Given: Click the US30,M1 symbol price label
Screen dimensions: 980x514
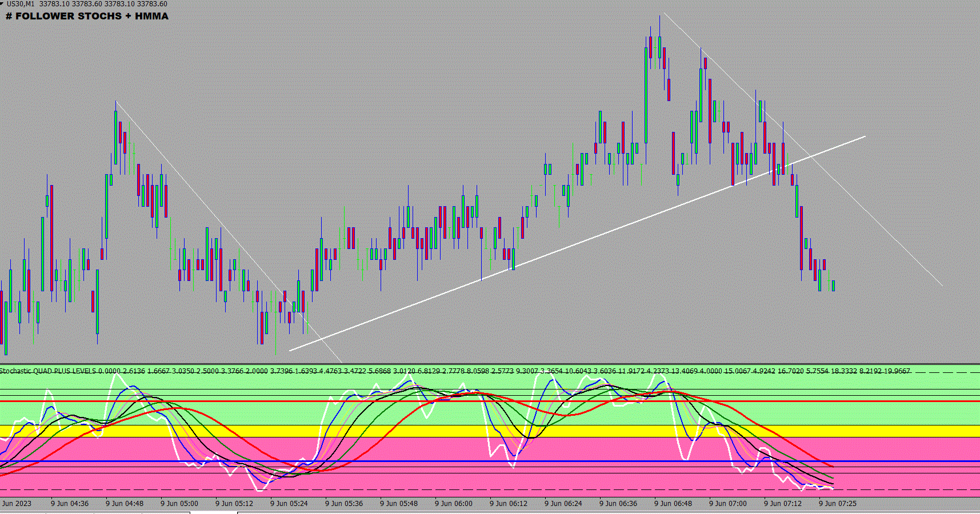Looking at the screenshot, I should [87, 4].
